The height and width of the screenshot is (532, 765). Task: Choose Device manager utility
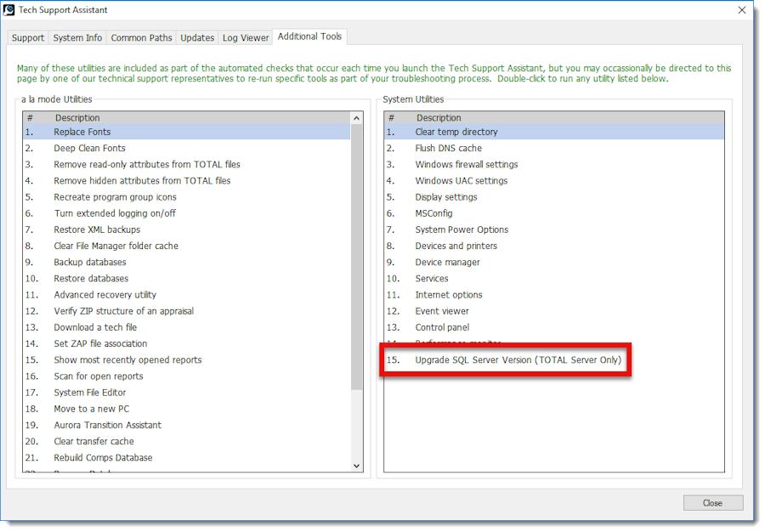click(x=553, y=263)
